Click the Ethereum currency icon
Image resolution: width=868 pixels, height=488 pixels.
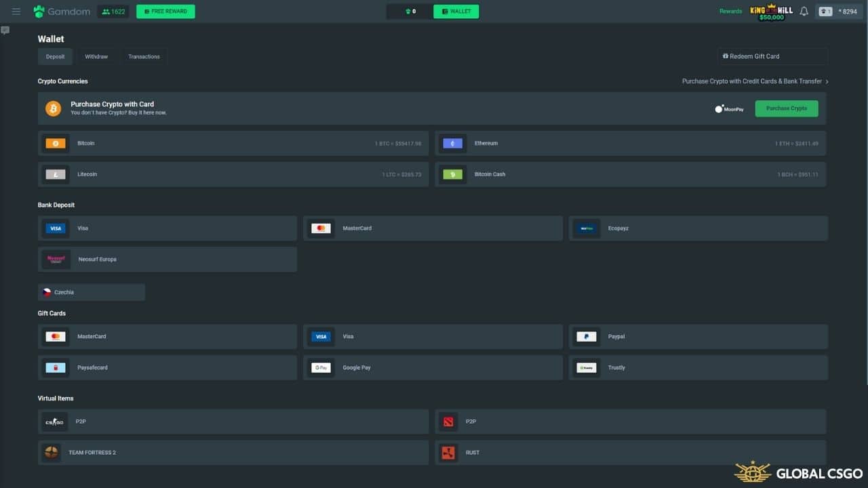point(452,144)
